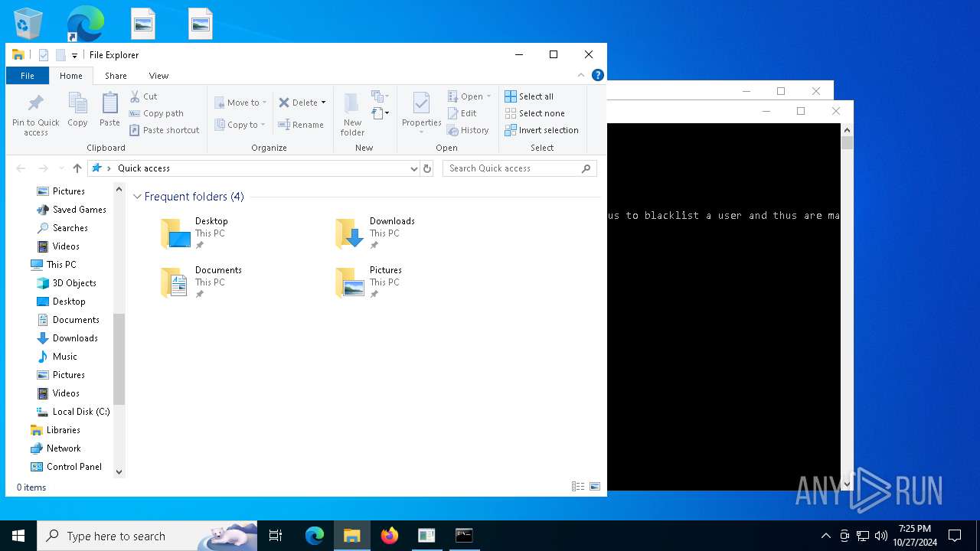Viewport: 980px width, 551px height.
Task: Open Downloads frequent folder
Action: (x=375, y=233)
